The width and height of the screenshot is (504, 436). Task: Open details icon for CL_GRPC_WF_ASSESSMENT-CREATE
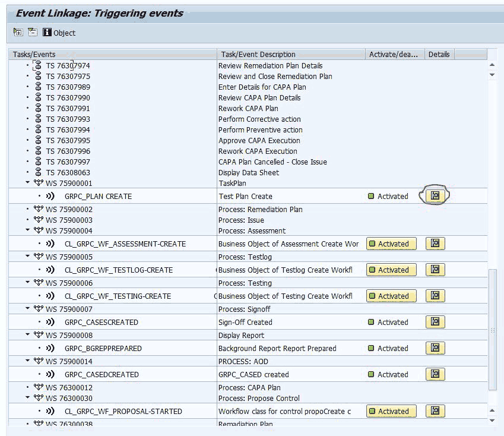tap(435, 244)
